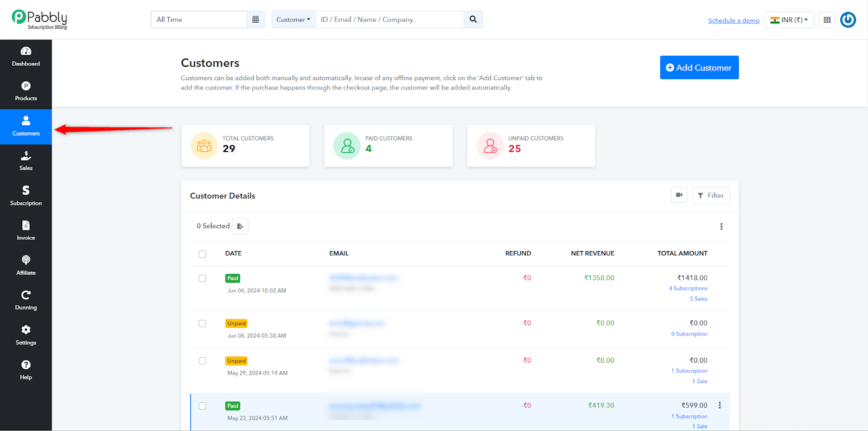The height and width of the screenshot is (431, 868).
Task: Click the REFUND column header
Action: [x=518, y=253]
